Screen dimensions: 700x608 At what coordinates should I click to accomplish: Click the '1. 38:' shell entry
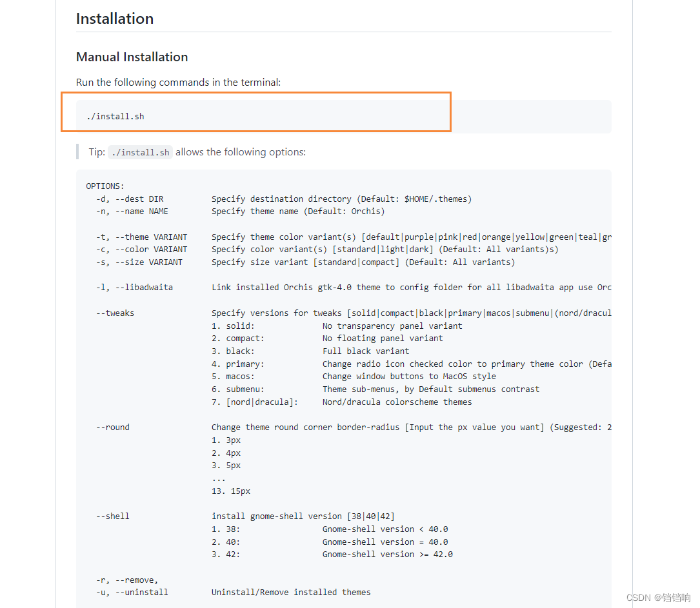(226, 529)
